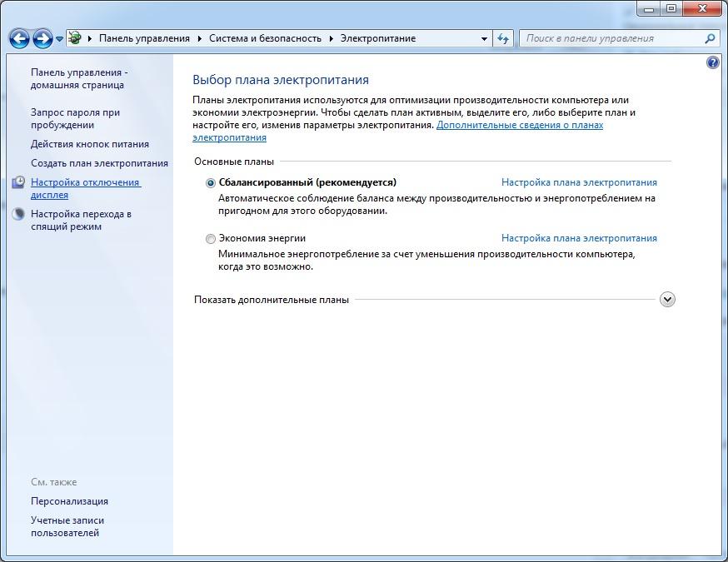Click the Выбор плана электропитания heading
The image size is (728, 562).
281,80
